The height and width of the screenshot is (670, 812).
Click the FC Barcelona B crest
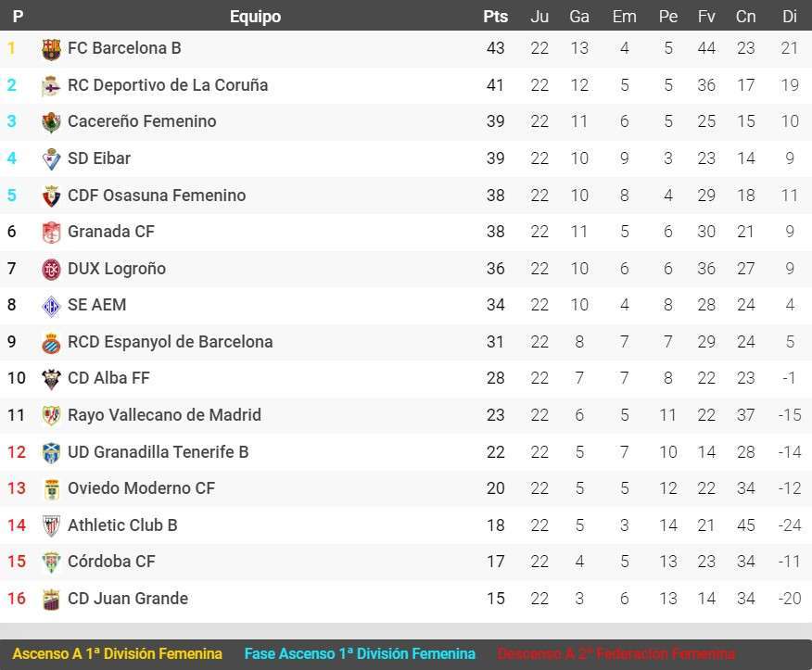51,48
